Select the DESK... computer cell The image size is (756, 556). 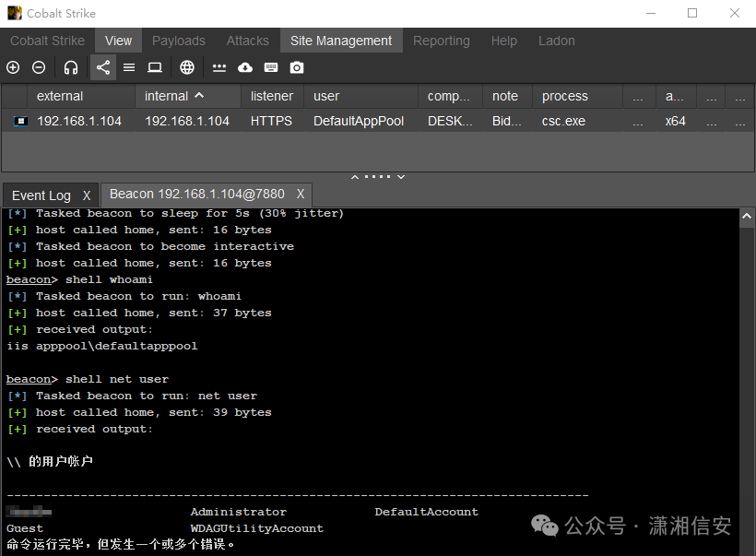[450, 121]
